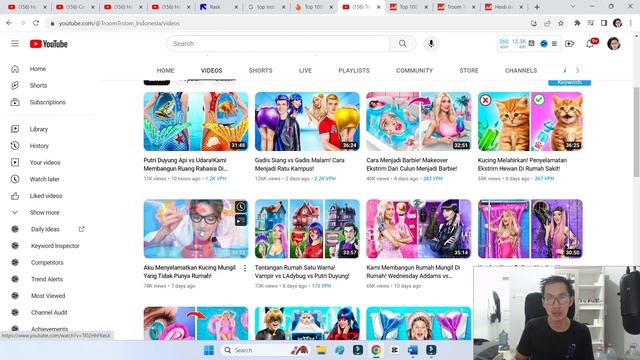
Task: Click the page vertical scrollbar
Action: click(x=636, y=132)
